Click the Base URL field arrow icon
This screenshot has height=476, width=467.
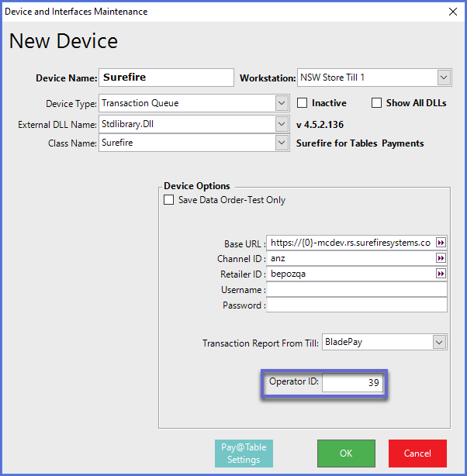(441, 243)
